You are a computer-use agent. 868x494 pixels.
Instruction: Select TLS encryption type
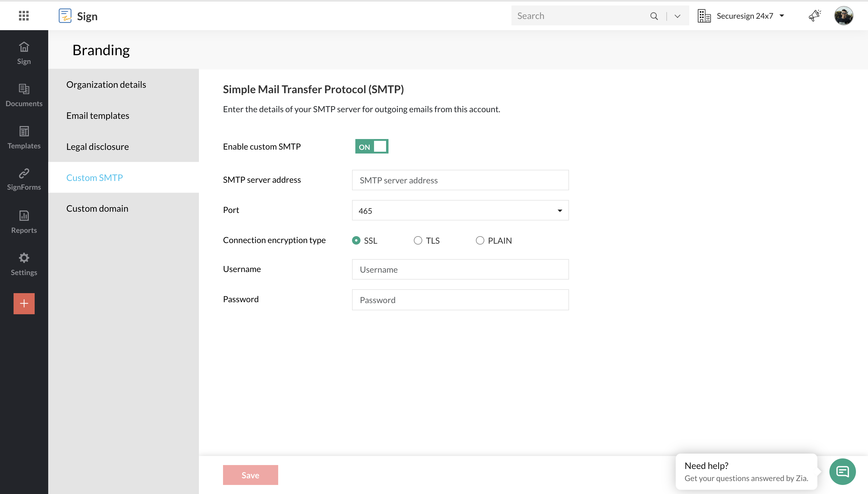418,241
